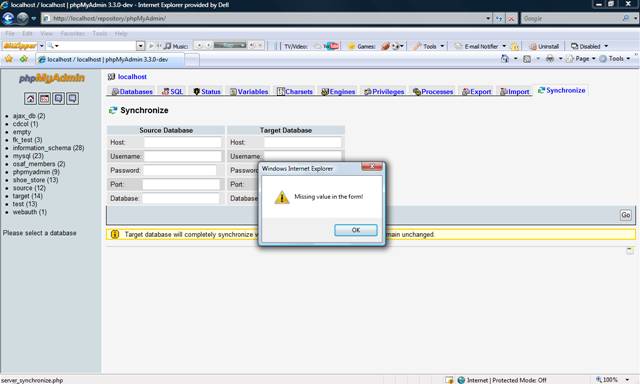This screenshot has width=640, height=384.
Task: Open the Privileges tab
Action: pos(384,91)
